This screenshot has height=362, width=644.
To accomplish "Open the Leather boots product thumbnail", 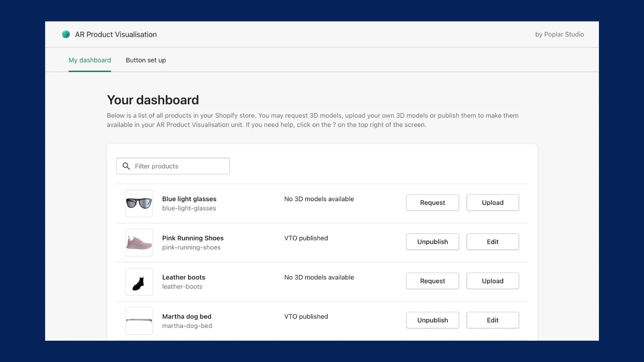I will click(x=139, y=282).
